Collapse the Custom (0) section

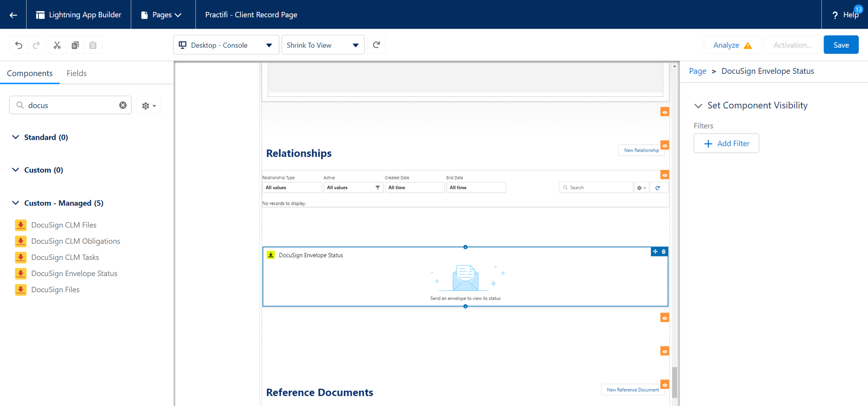(15, 170)
